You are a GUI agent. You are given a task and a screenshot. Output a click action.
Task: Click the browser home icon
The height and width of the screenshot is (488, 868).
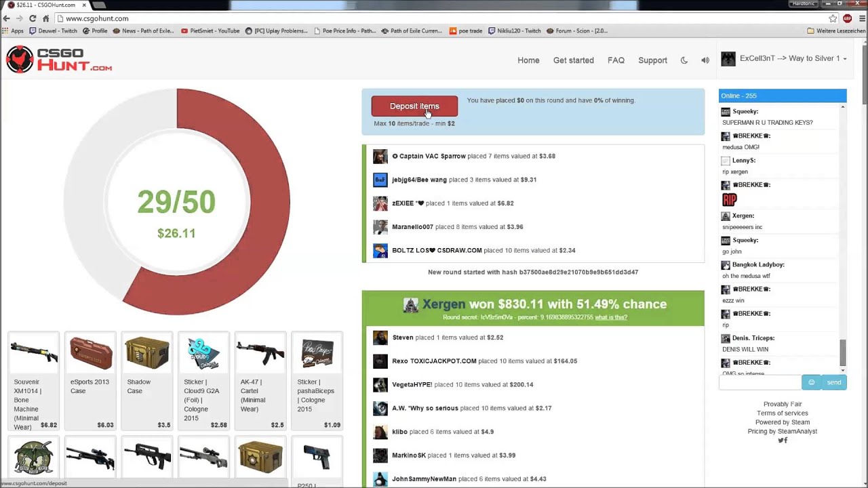coord(45,18)
